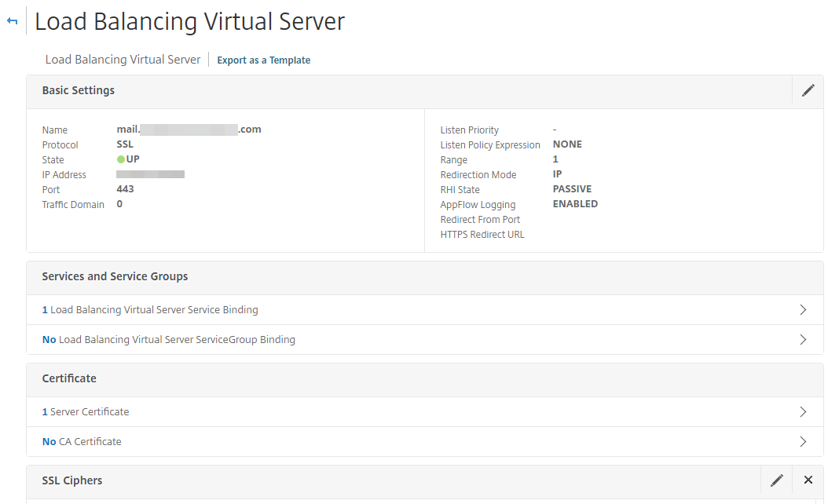Open the Server Certificate chevron arrow
The height and width of the screenshot is (504, 828).
[x=802, y=412]
